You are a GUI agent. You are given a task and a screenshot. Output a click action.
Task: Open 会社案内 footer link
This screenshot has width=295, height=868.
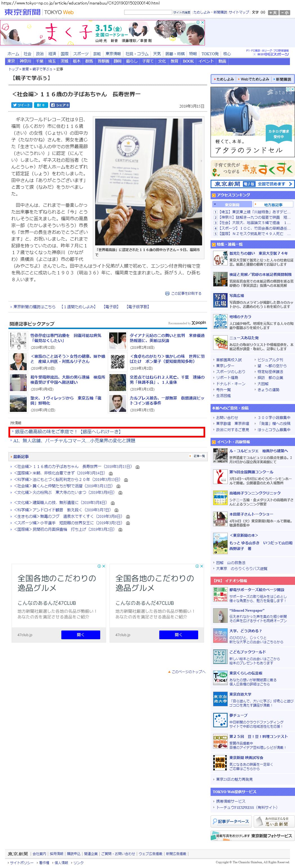click(39, 854)
